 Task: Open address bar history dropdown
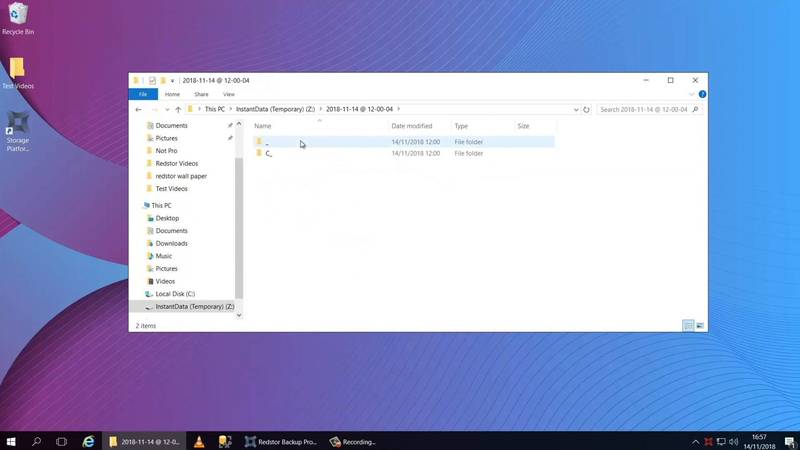pyautogui.click(x=576, y=109)
